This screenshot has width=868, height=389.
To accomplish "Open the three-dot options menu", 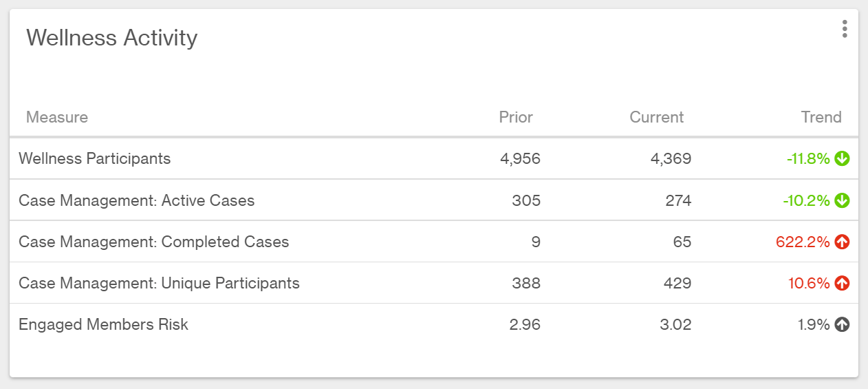I will 845,29.
